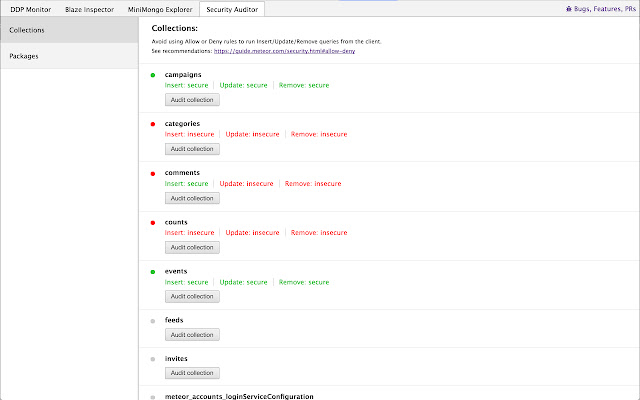
Task: Click Audit collection under invites
Action: coord(192,372)
